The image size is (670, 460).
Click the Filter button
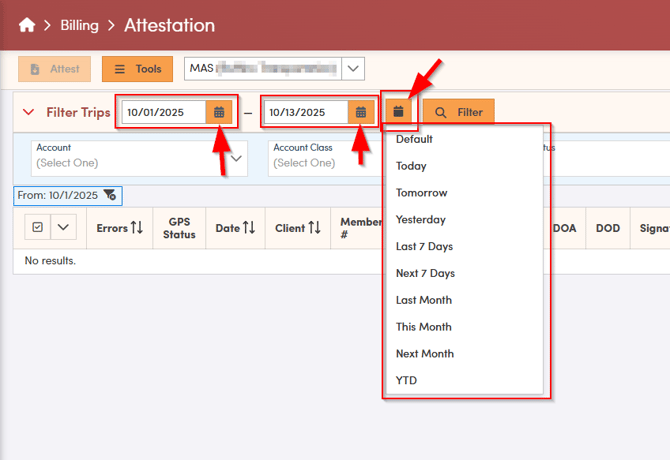[458, 113]
